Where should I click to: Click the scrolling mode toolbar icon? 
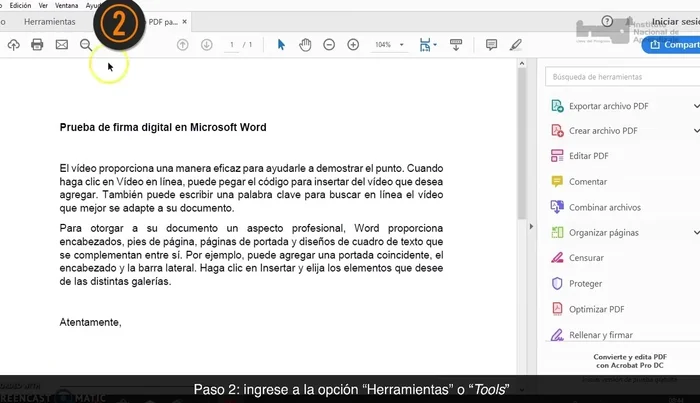tap(456, 45)
